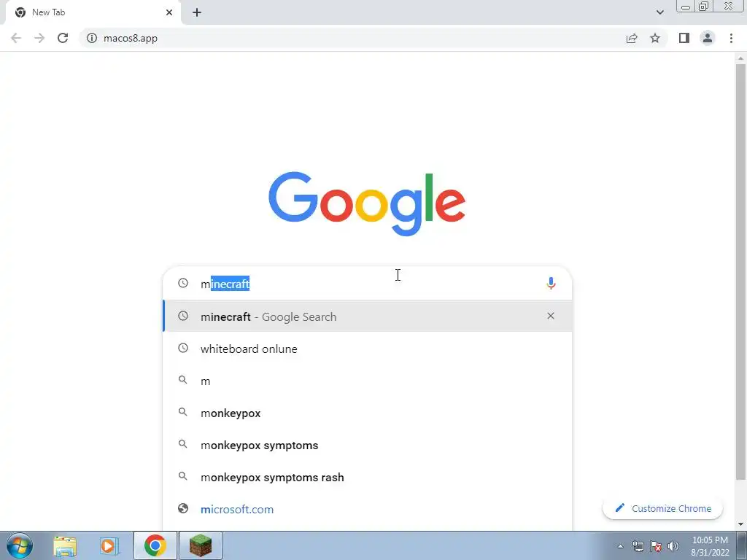Pick the single letter m suggestion
The width and height of the screenshot is (747, 560).
(367, 381)
